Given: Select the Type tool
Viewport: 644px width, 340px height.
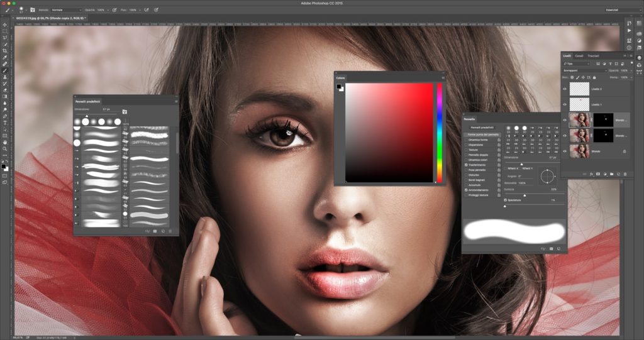Looking at the screenshot, I should point(5,123).
